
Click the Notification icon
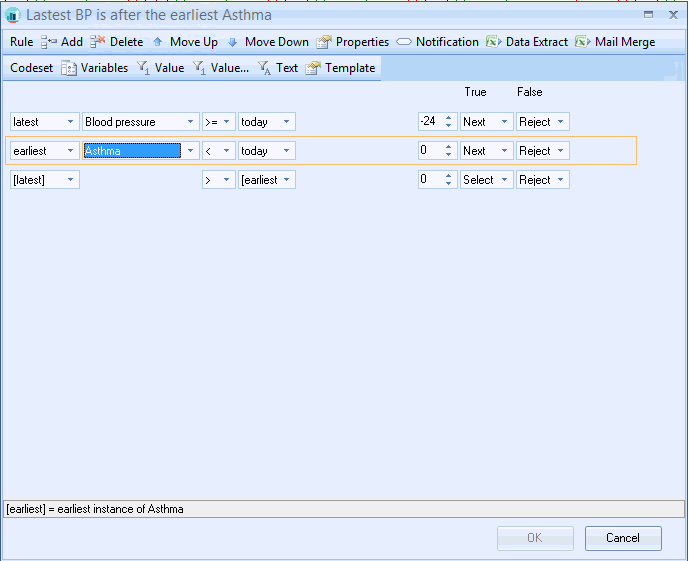404,42
